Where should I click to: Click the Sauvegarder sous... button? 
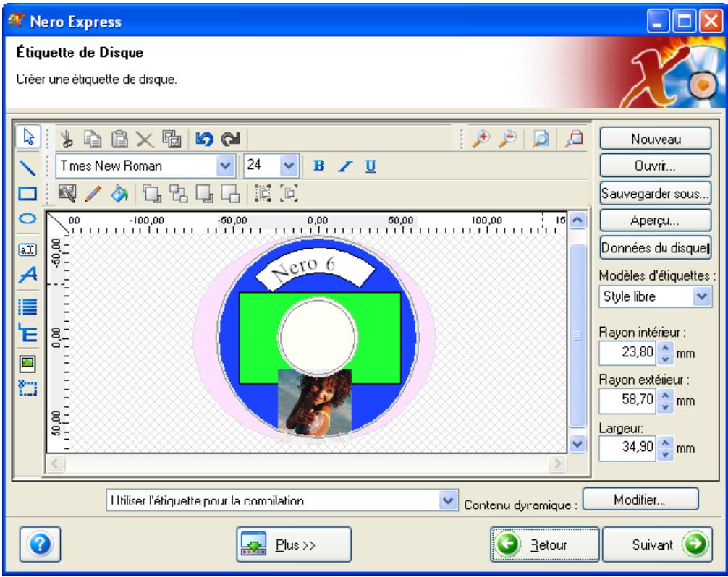[656, 193]
